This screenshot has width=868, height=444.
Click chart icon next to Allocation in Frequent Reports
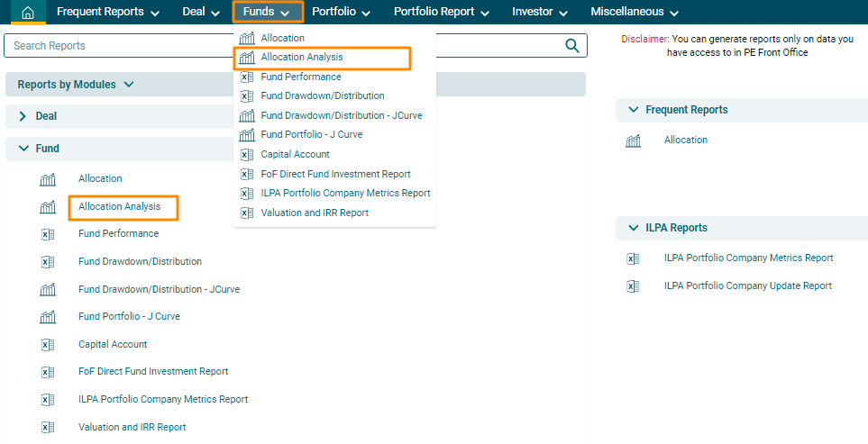633,140
